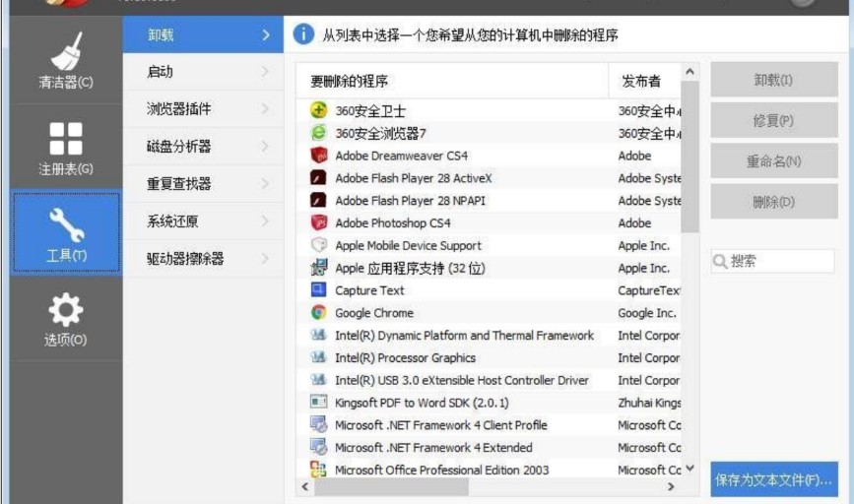Select the 'Google Chrome' program name

374,313
